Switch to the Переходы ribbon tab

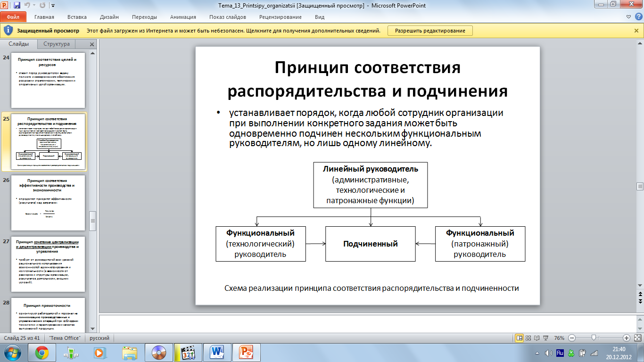click(x=144, y=17)
